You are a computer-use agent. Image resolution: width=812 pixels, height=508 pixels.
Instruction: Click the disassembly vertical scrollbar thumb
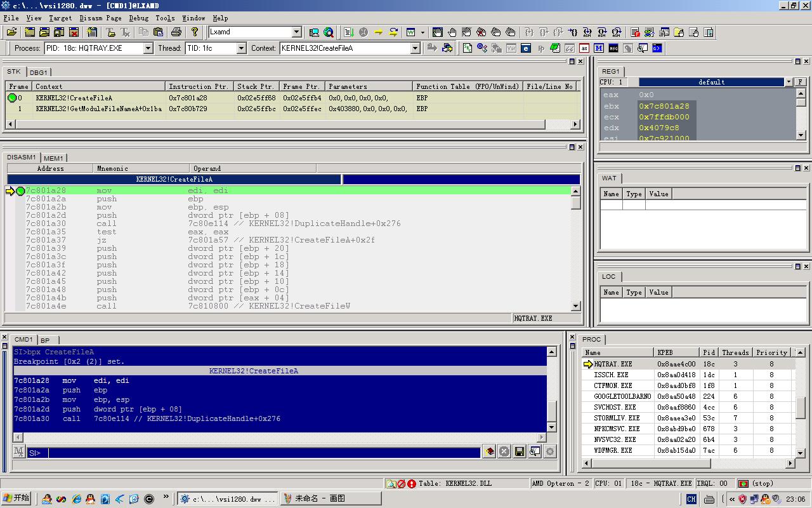(576, 203)
